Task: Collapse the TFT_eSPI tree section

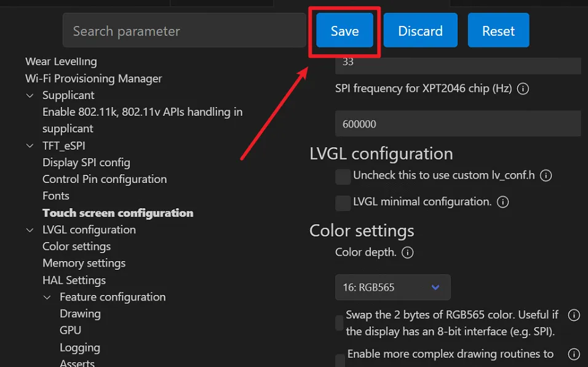Action: [x=30, y=146]
